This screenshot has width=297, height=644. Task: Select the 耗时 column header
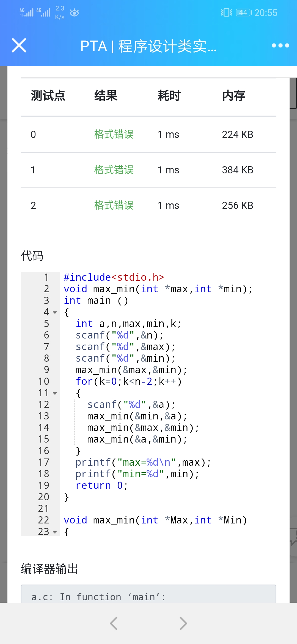click(x=169, y=96)
